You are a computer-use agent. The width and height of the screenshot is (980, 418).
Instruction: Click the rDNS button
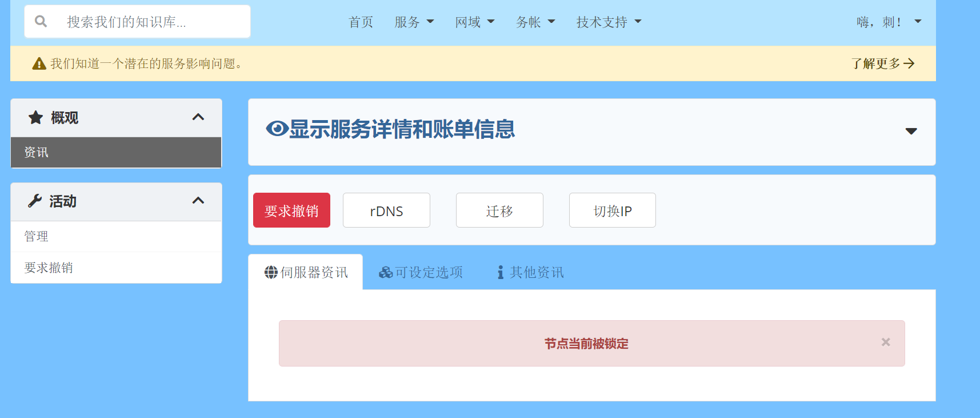(386, 210)
